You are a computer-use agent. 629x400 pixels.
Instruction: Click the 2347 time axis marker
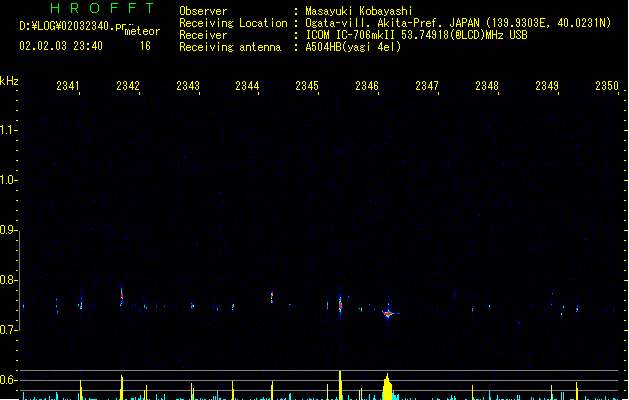tap(427, 85)
